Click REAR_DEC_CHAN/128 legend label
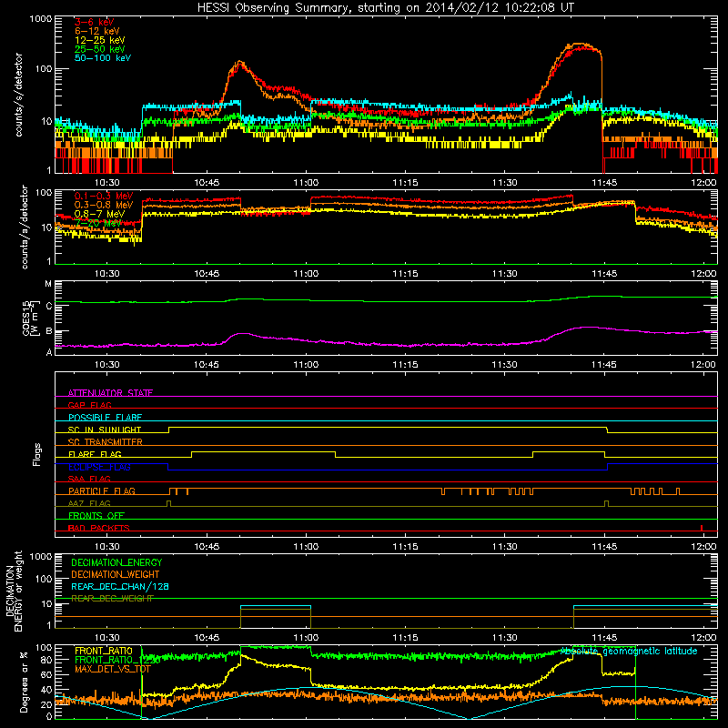The height and width of the screenshot is (728, 728). coord(120,586)
